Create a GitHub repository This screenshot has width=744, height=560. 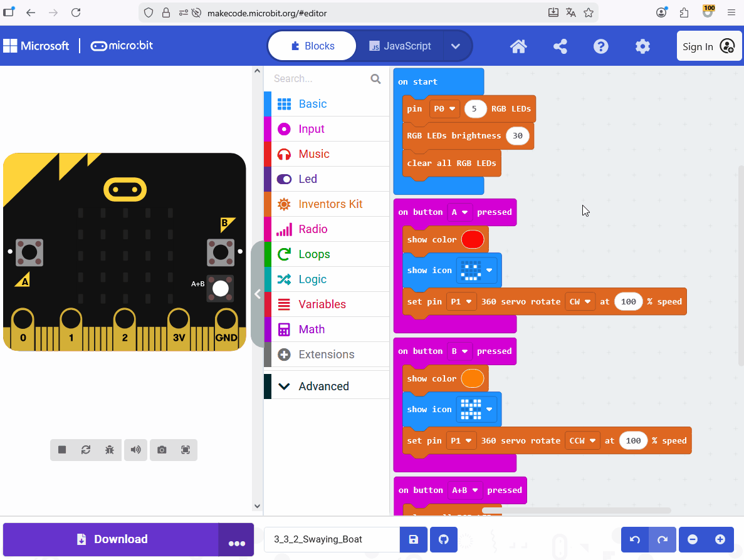(444, 539)
